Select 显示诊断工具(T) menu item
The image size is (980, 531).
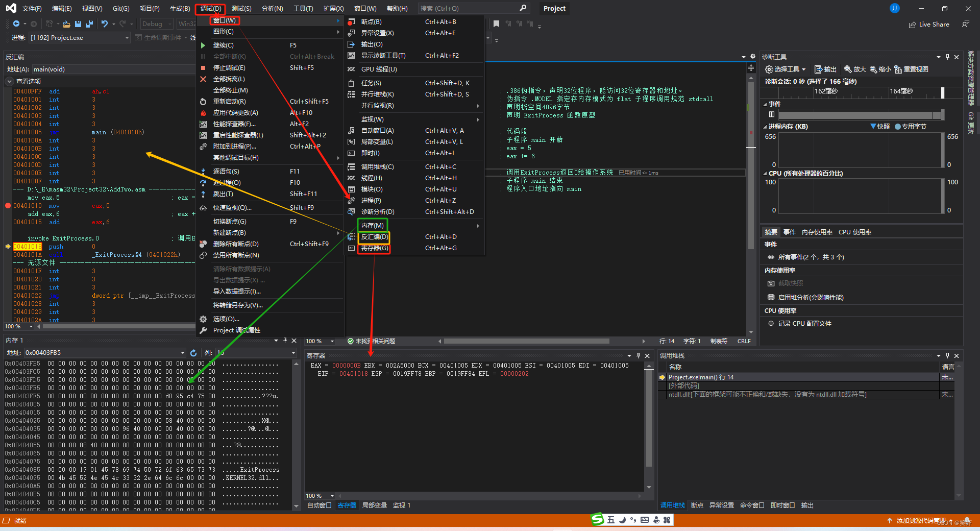tap(414, 56)
